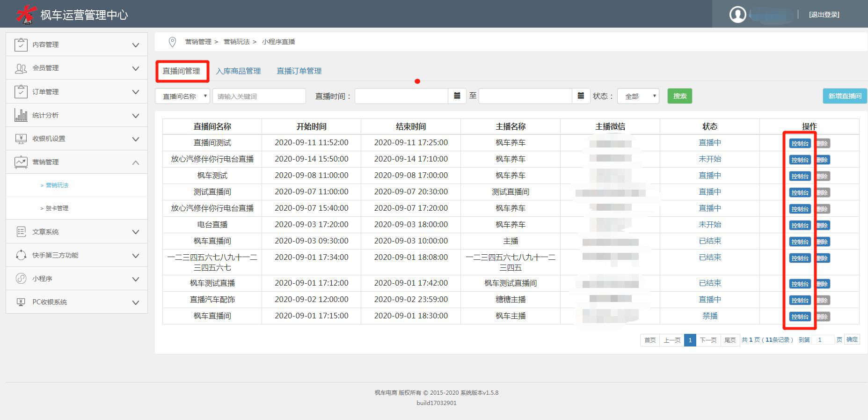Screen dimensions: 868x420
Task: Expand the 会员管理 menu chevron
Action: click(136, 68)
